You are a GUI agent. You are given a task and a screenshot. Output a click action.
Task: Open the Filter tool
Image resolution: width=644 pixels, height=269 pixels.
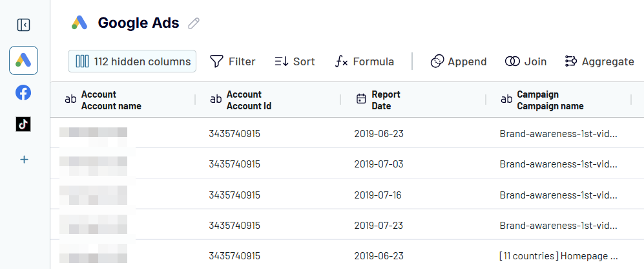click(x=233, y=61)
